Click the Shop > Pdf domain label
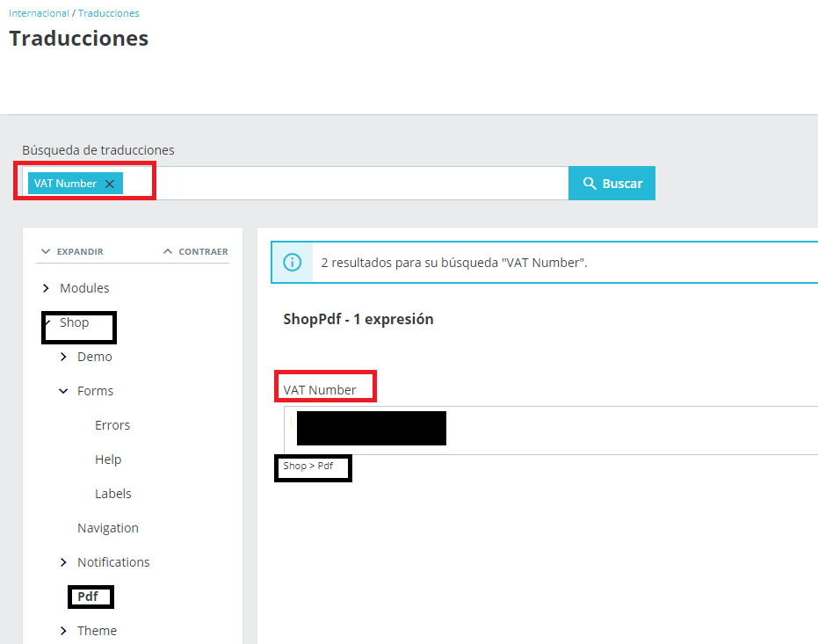 pyautogui.click(x=308, y=466)
